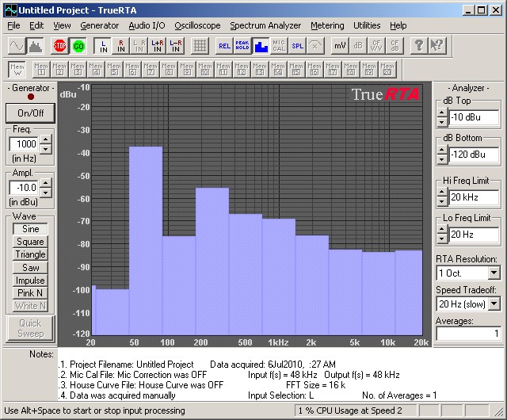Click the green GO icon
The height and width of the screenshot is (420, 507).
click(78, 45)
